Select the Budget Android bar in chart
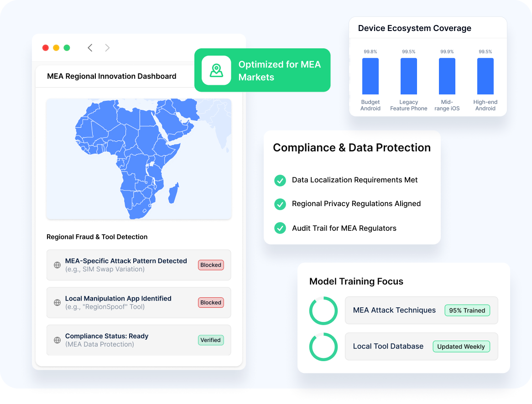 tap(370, 76)
